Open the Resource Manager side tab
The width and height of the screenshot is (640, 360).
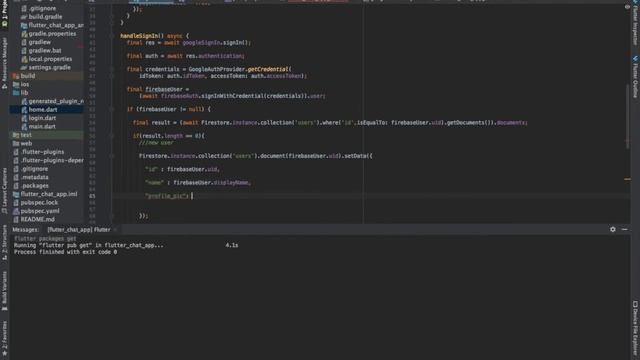pyautogui.click(x=4, y=62)
